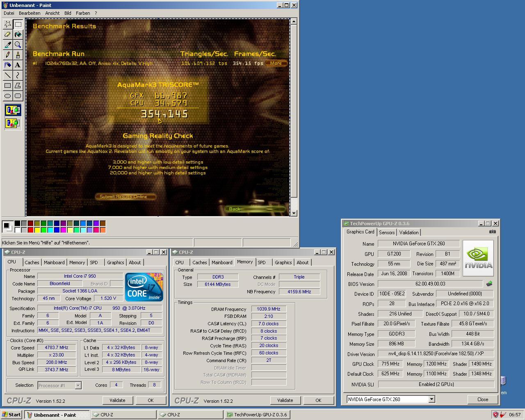
Task: Select the Brush tool in Paint
Action: pos(18,55)
